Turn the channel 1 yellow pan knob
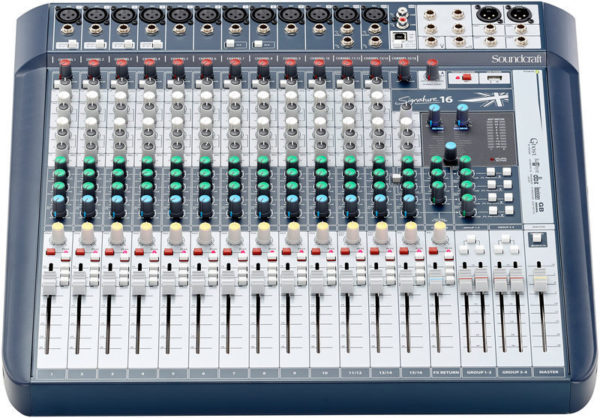 [x=58, y=233]
